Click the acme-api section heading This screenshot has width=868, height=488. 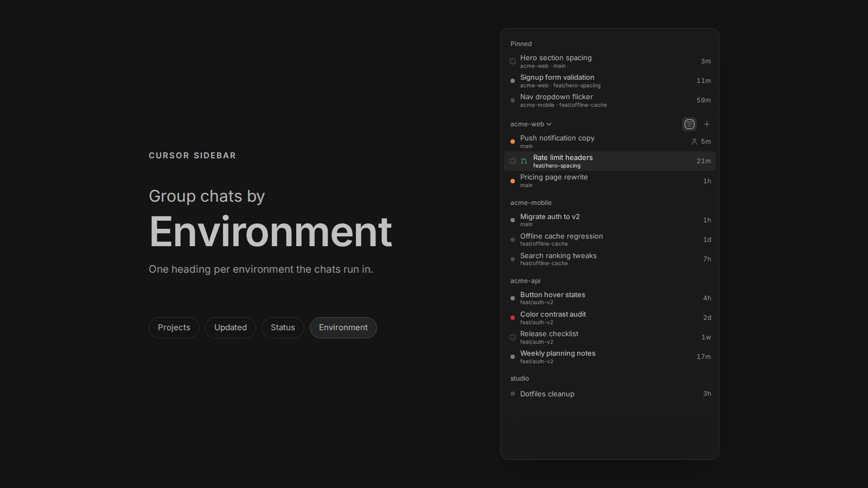tap(525, 281)
